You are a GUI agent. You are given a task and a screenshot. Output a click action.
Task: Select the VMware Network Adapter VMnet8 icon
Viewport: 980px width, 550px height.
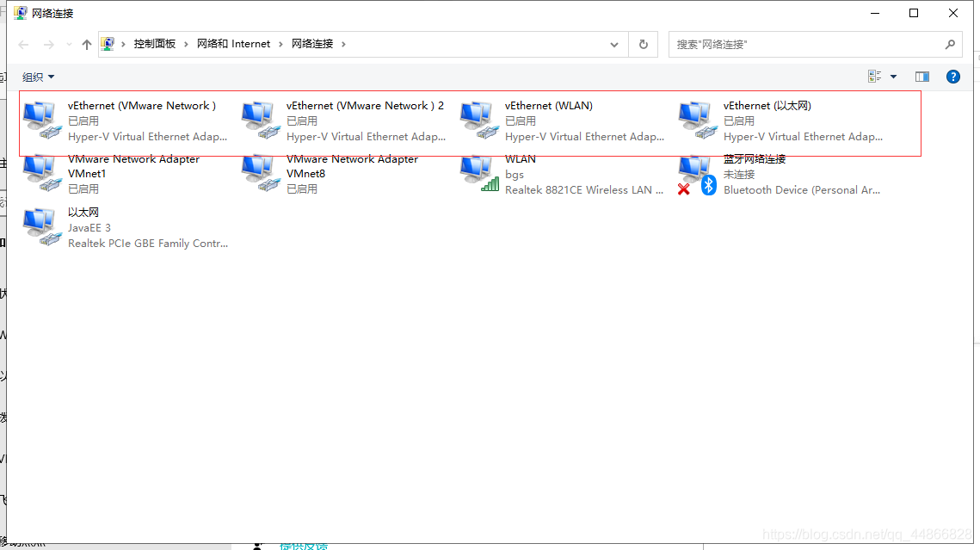coord(262,174)
